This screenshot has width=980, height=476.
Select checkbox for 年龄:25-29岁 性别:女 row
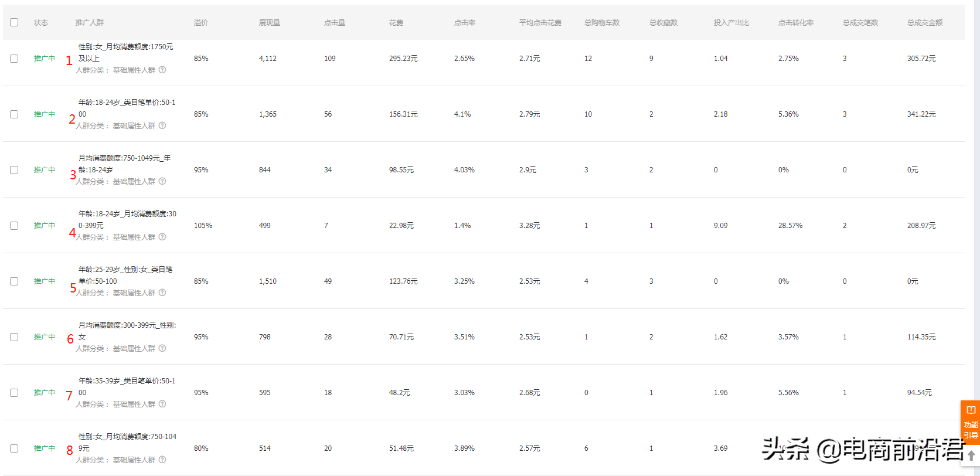(14, 281)
